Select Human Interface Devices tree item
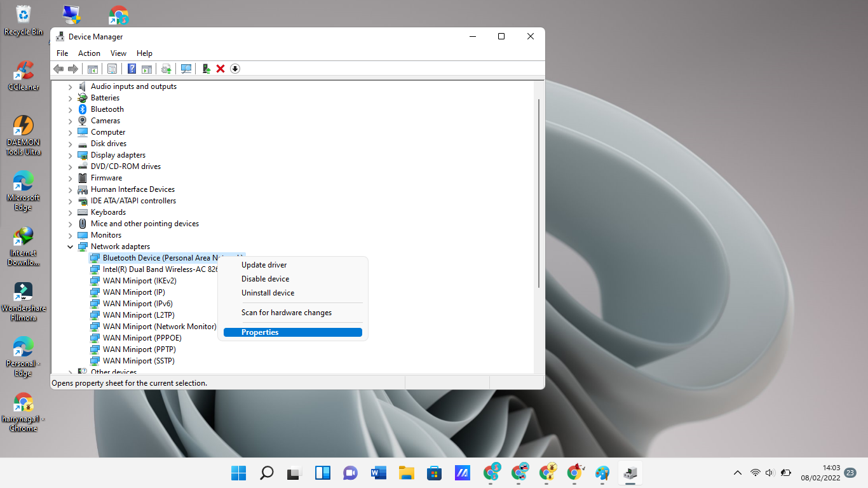This screenshot has width=868, height=488. point(133,189)
